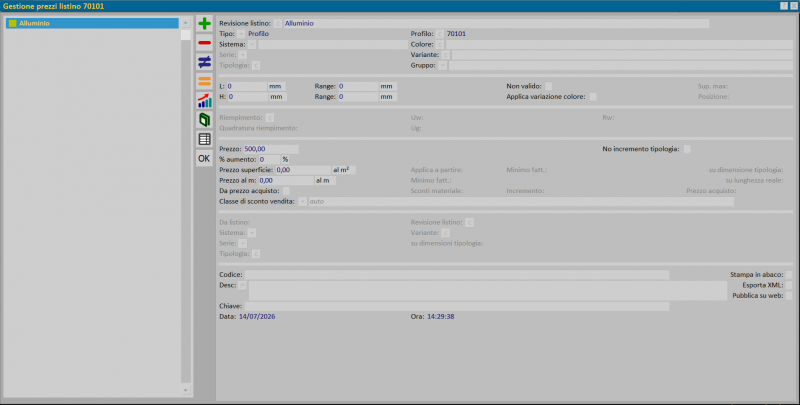Image resolution: width=800 pixels, height=405 pixels.
Task: Click the list scrollbar down arrow
Action: coord(186,390)
